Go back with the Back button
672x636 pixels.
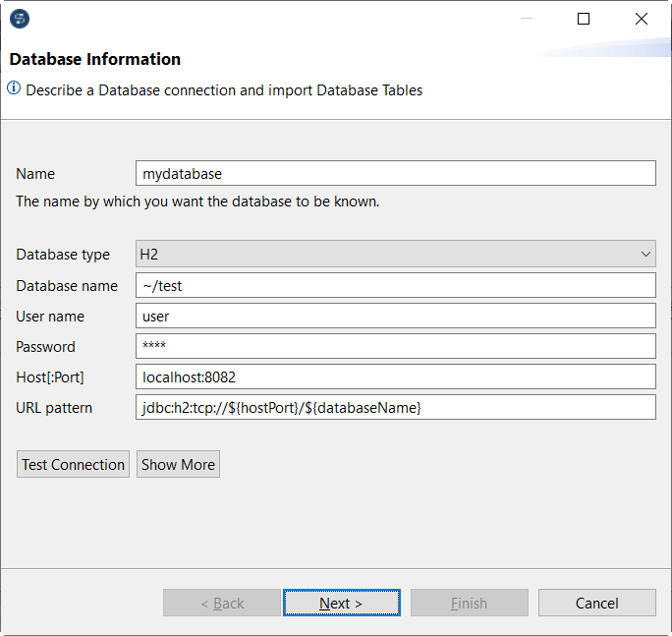(x=222, y=603)
